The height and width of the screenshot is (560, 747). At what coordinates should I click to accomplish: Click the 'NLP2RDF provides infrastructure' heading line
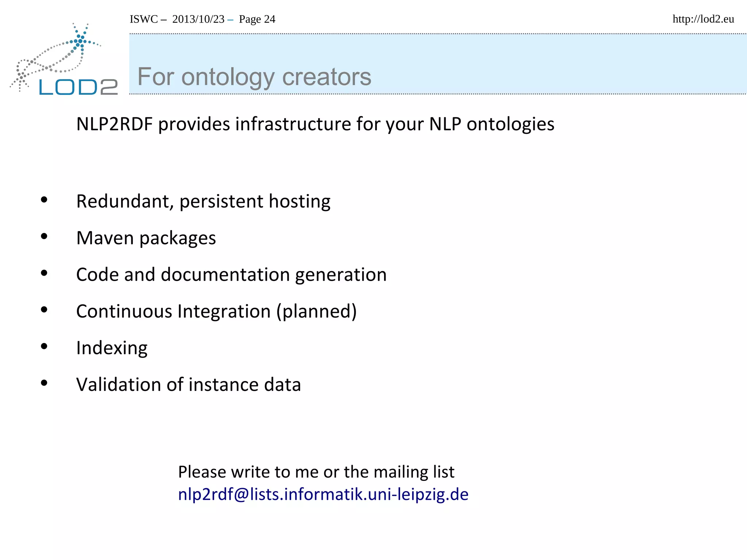(x=315, y=124)
